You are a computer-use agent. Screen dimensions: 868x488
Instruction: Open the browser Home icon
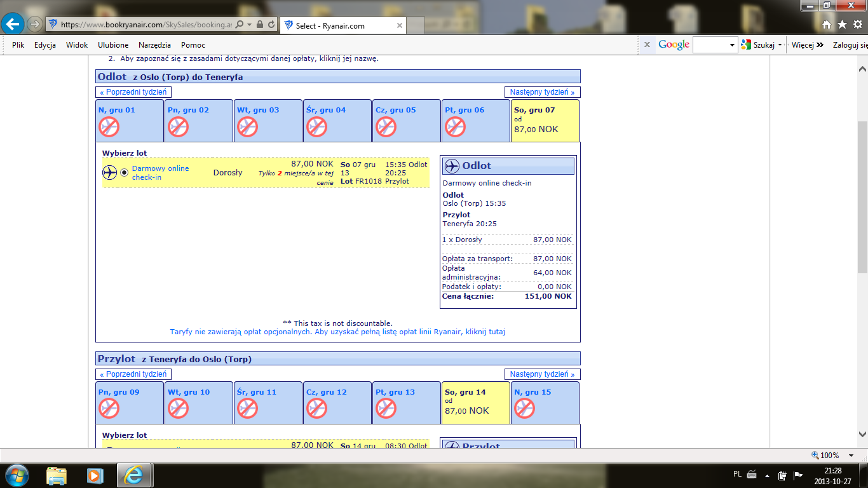tap(827, 25)
